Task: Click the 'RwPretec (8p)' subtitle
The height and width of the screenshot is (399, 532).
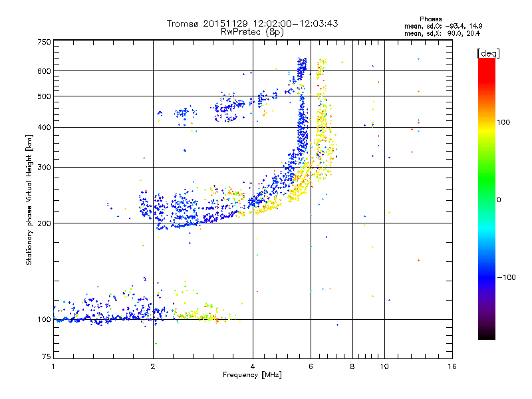Action: [x=252, y=32]
